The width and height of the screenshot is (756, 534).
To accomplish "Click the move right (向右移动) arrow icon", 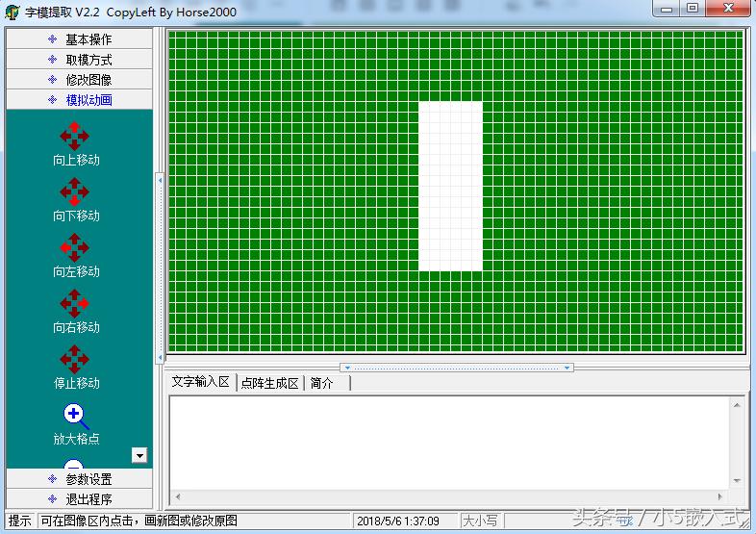I will point(75,303).
